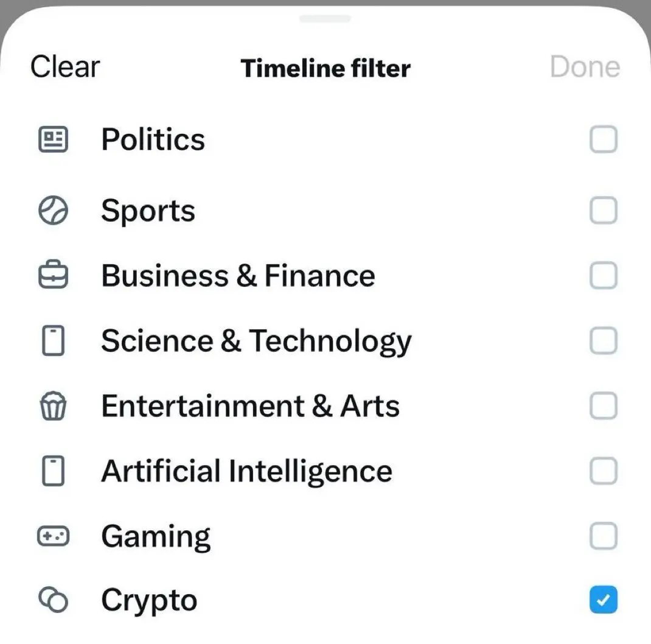651x644 pixels.
Task: Click the device icon beside Artificial Intelligence
Action: [54, 472]
